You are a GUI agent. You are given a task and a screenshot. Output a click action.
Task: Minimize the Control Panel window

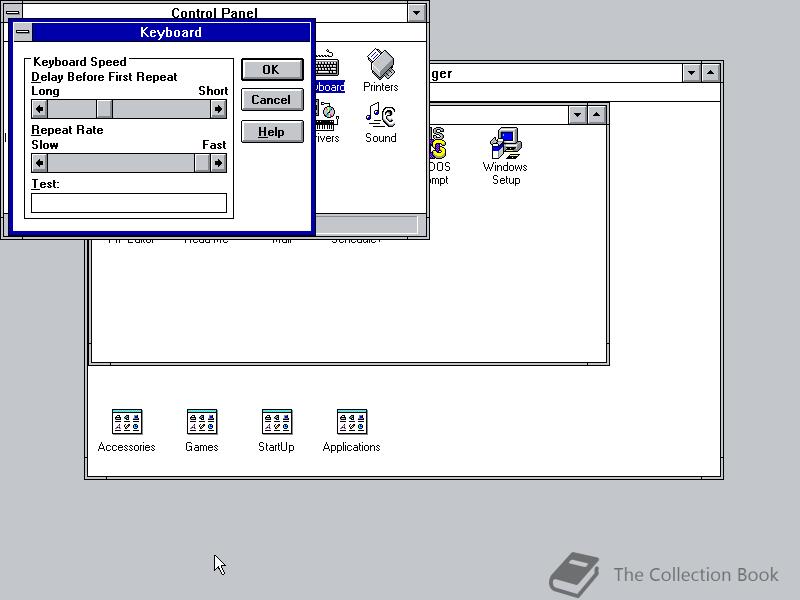point(416,12)
